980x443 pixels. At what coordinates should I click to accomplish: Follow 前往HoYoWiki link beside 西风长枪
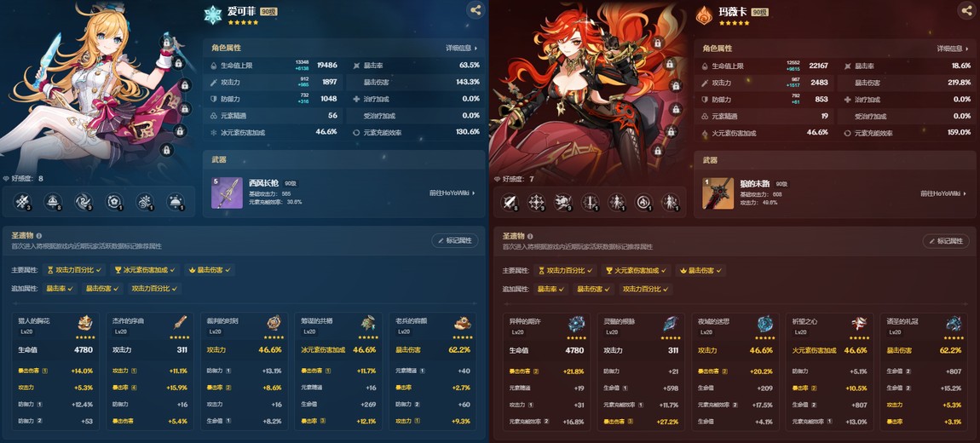click(453, 193)
